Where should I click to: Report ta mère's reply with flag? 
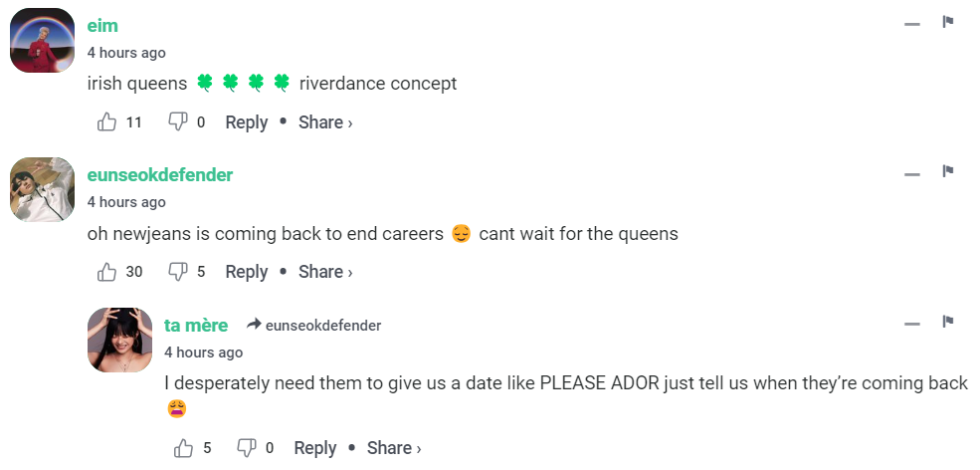948,322
